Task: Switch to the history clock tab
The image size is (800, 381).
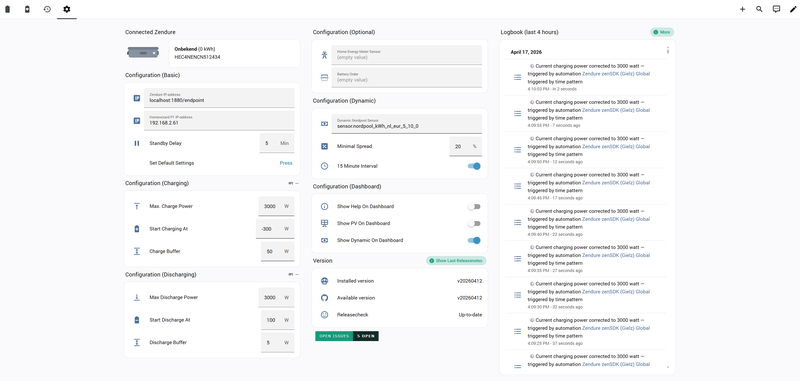Action: point(47,9)
